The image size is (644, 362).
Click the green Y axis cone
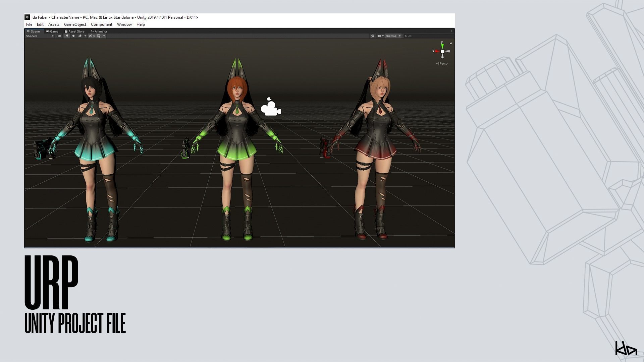(x=442, y=46)
